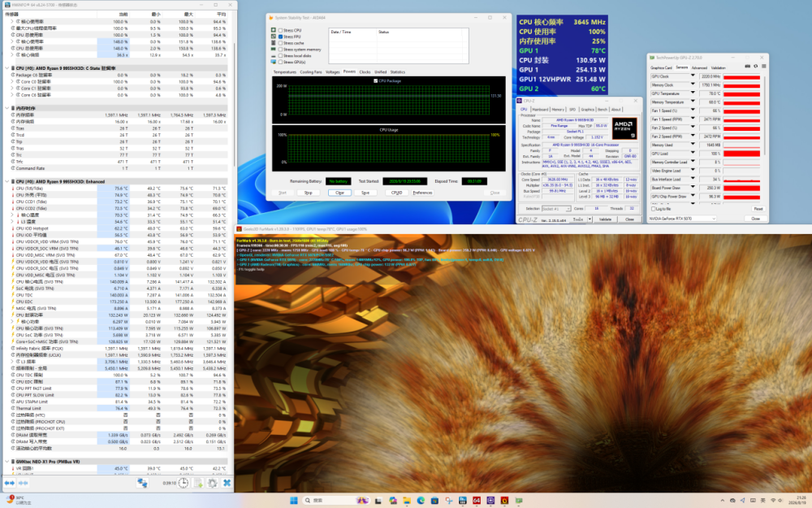Click the AIDA64 flame title bar icon
The height and width of the screenshot is (508, 812).
pos(270,18)
